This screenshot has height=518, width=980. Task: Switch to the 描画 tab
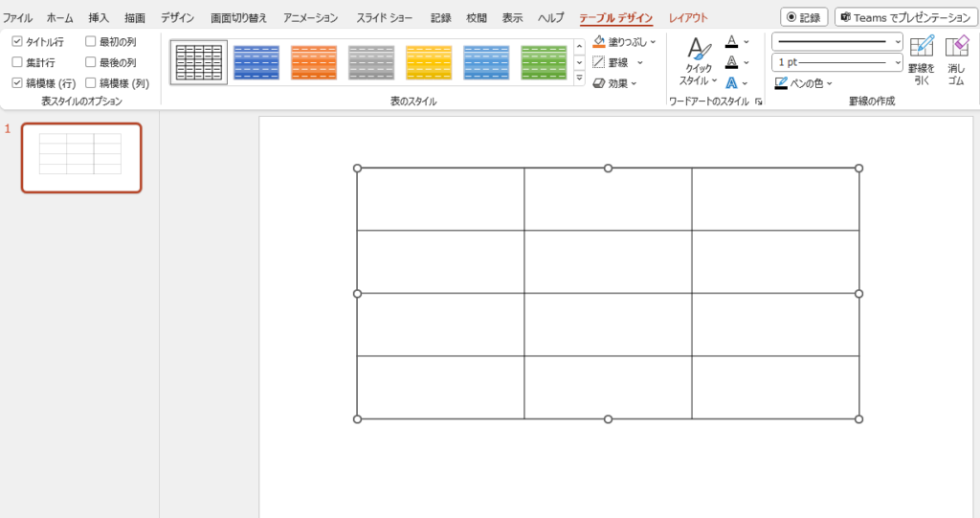click(x=135, y=18)
